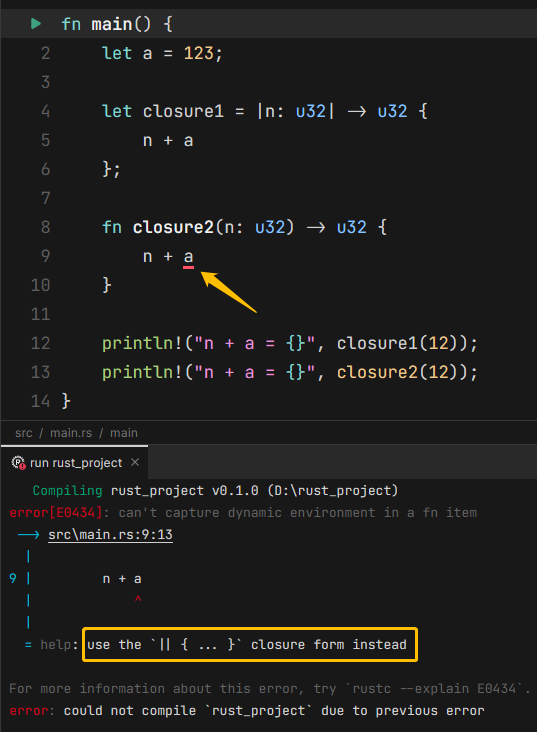
Task: Click line number 14 in the gutter
Action: pyautogui.click(x=40, y=401)
